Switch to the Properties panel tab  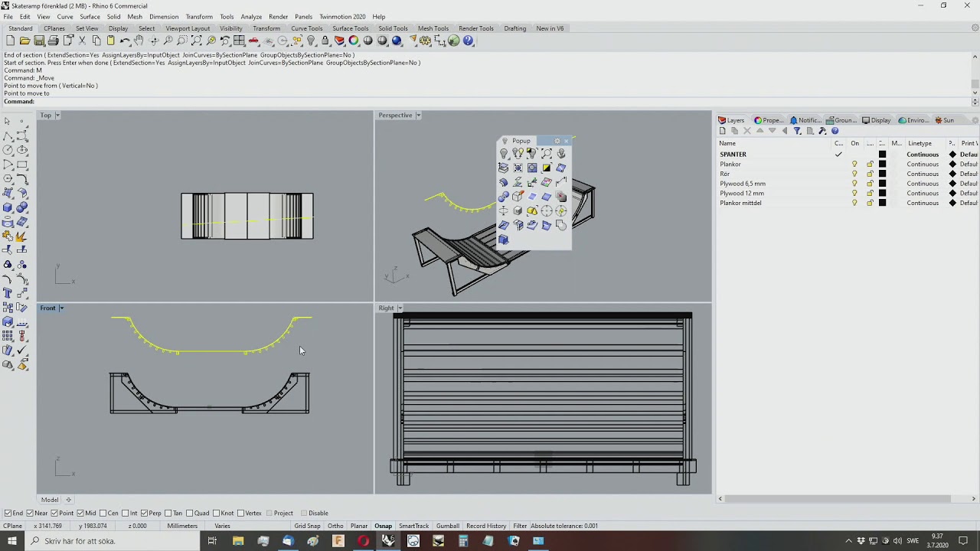(769, 120)
